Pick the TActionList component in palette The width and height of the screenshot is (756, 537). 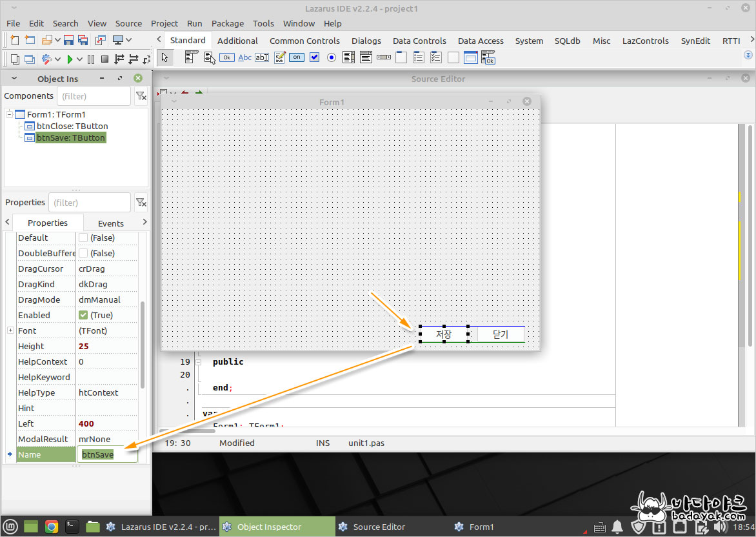point(488,57)
